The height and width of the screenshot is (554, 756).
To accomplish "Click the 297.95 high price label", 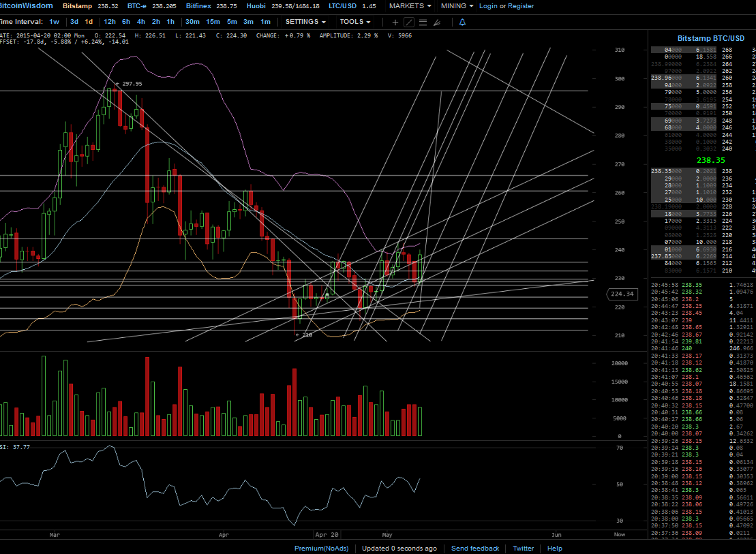I will point(132,84).
